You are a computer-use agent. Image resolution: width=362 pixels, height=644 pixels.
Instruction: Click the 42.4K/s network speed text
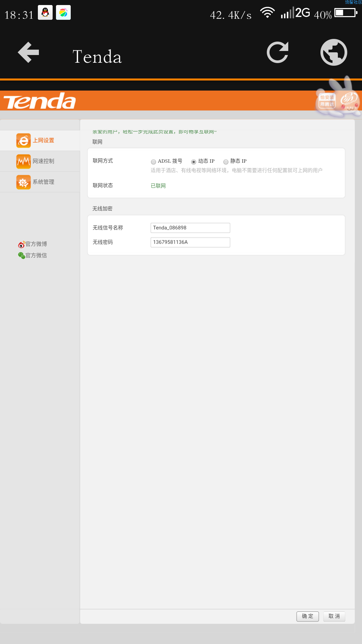click(x=231, y=15)
